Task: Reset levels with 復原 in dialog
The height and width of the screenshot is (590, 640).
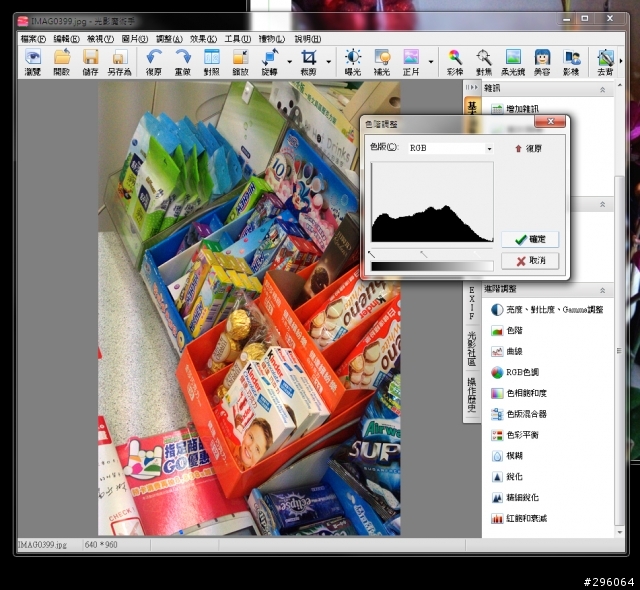Action: (x=529, y=149)
